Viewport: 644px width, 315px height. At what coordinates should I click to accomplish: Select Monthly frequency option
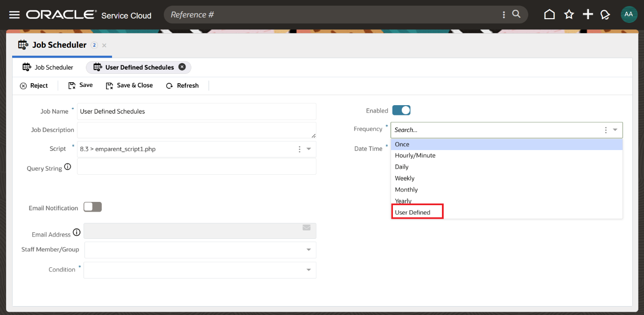(507, 190)
